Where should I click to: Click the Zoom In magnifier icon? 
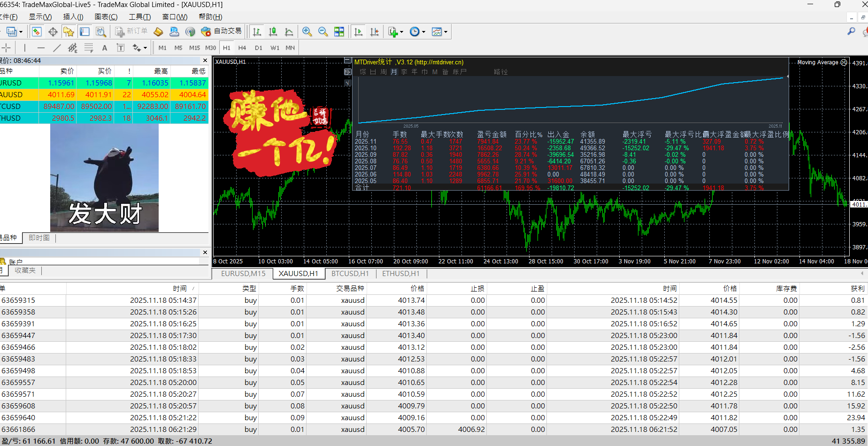click(x=307, y=31)
